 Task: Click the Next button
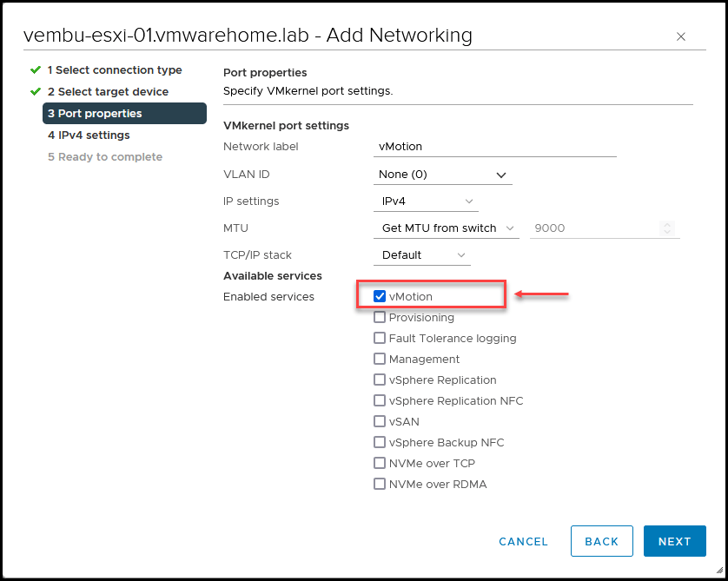click(675, 541)
